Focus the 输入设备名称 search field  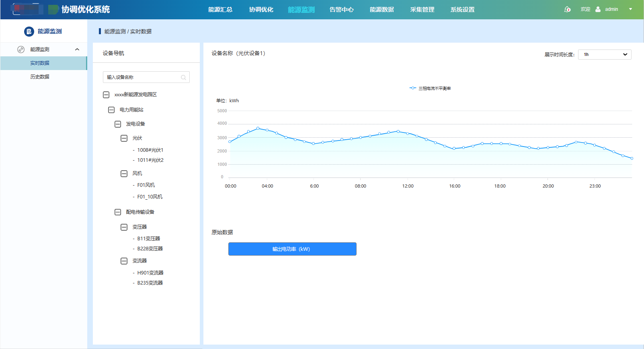point(146,77)
